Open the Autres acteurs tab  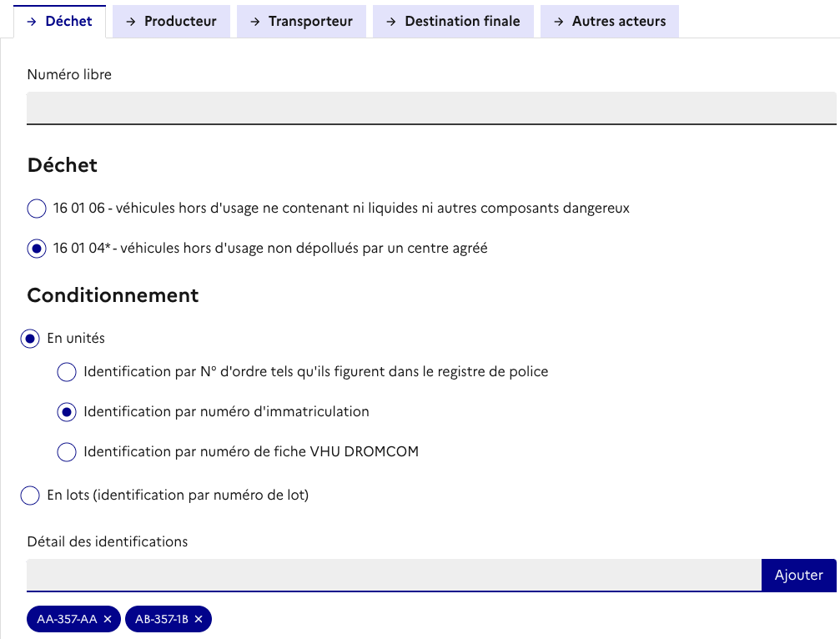pos(610,22)
